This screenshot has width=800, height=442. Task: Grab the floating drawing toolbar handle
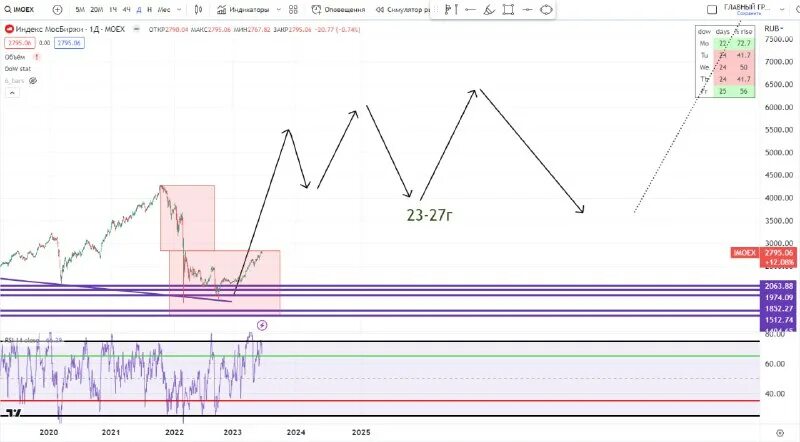[435, 10]
